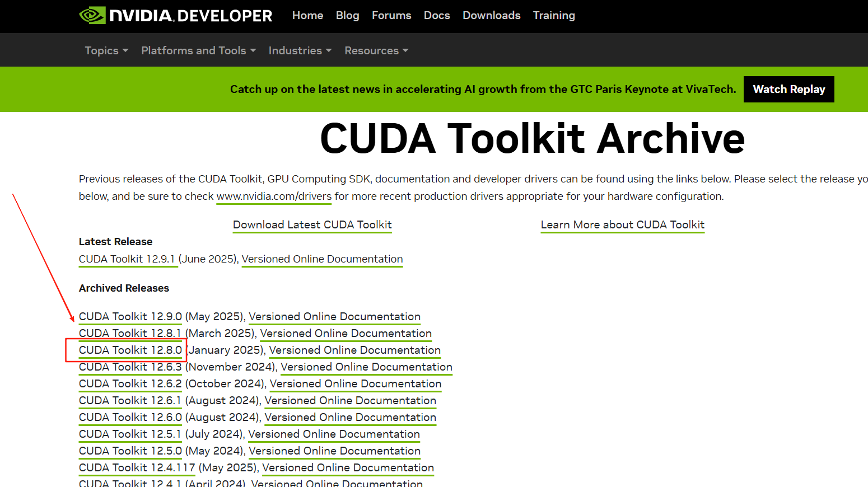Select CUDA Toolkit 12.5.0 link
This screenshot has width=868, height=487.
pos(130,451)
